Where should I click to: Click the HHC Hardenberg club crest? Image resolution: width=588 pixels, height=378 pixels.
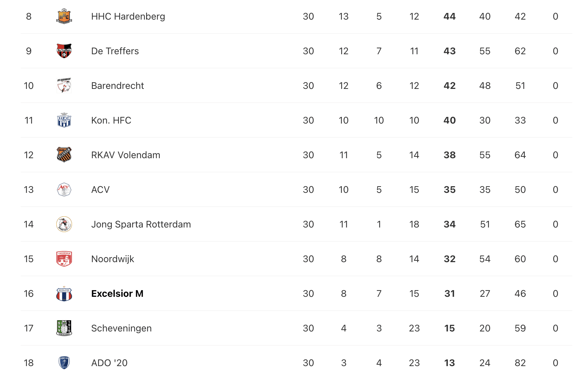click(64, 16)
